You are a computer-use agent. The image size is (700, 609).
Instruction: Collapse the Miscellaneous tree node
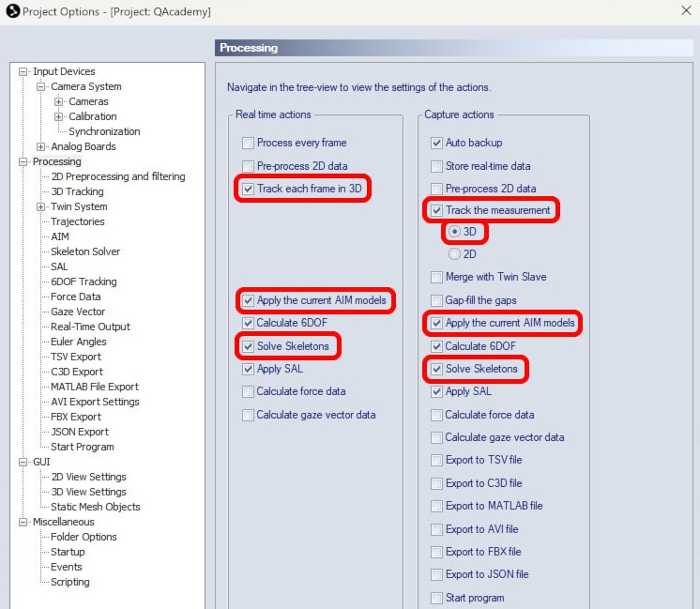[23, 522]
